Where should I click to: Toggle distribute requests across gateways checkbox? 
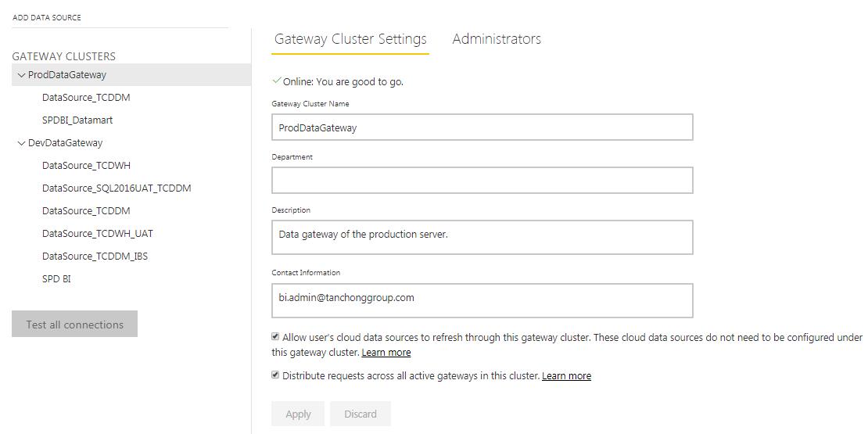pos(275,375)
